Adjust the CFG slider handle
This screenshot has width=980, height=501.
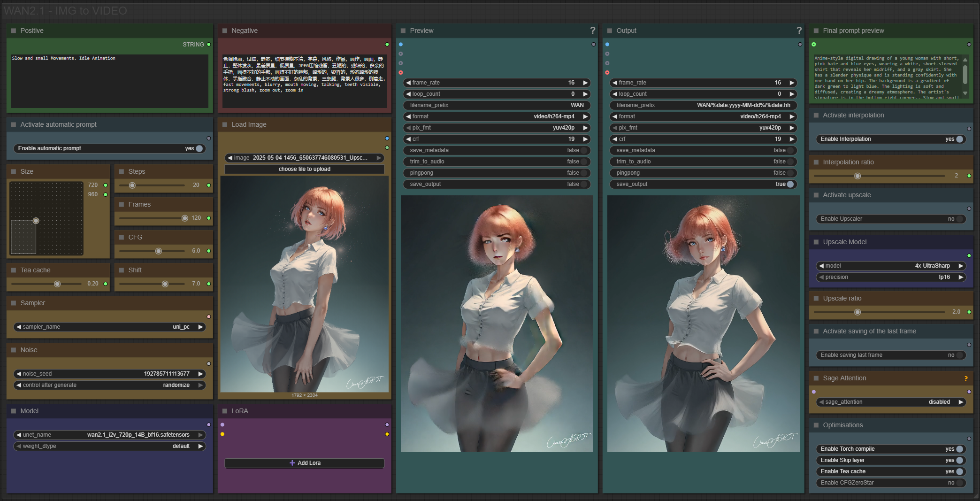[x=159, y=251]
